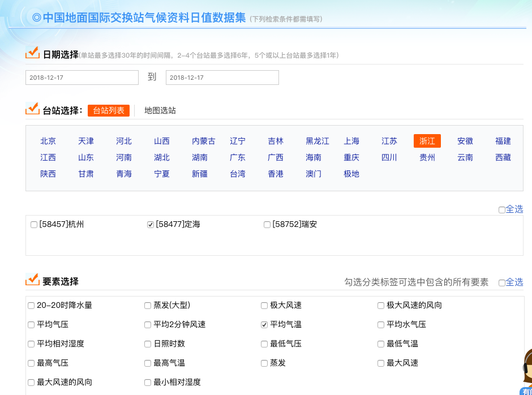Enable 全选 to select all stations
The height and width of the screenshot is (395, 532).
tap(501, 209)
